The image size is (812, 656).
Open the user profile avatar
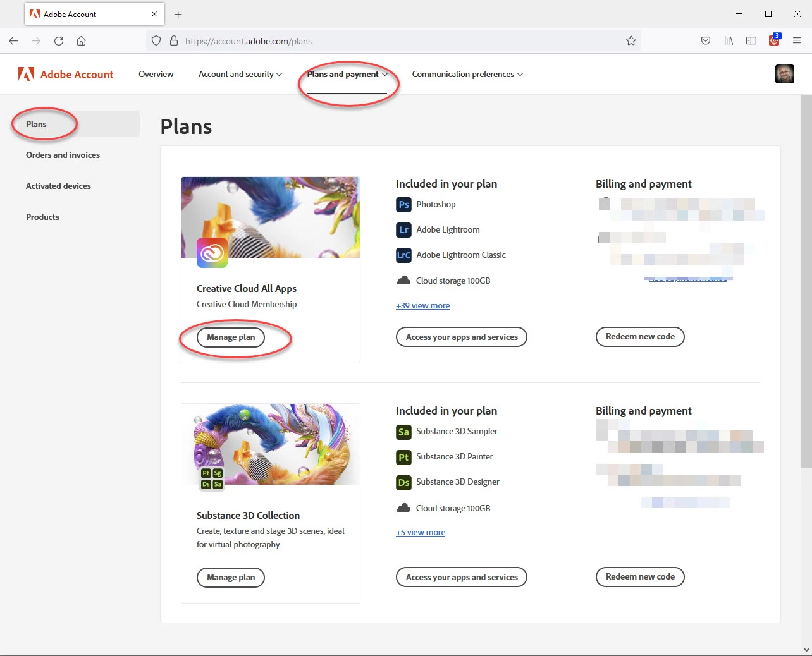785,74
